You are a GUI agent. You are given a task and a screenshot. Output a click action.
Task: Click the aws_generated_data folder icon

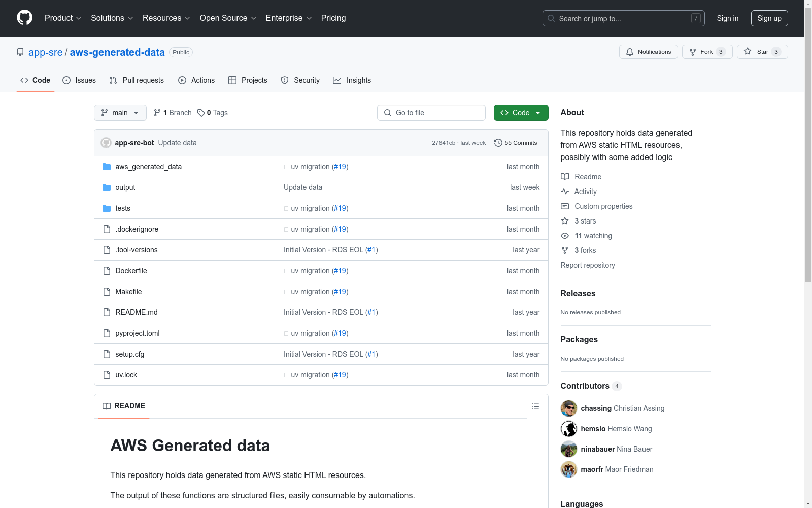tap(107, 167)
